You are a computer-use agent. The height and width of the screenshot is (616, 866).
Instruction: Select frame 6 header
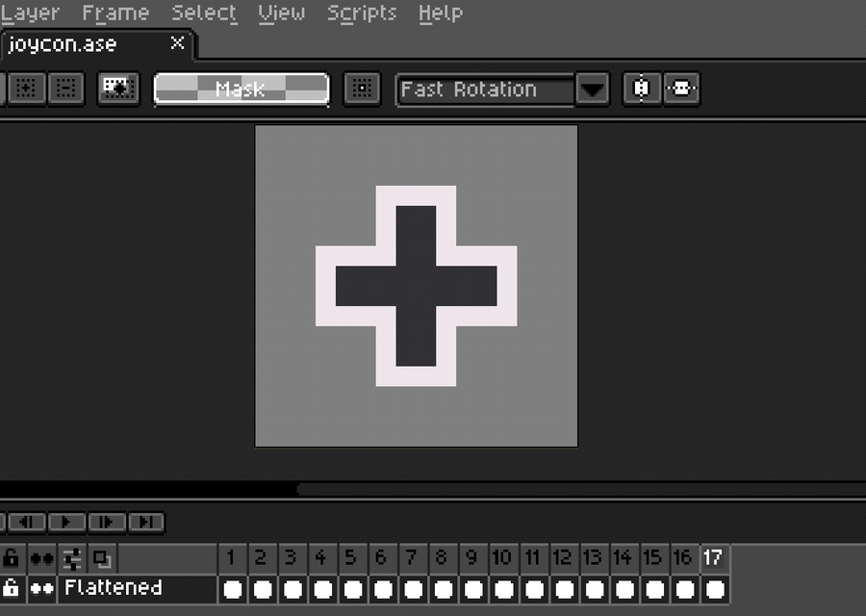(x=383, y=558)
